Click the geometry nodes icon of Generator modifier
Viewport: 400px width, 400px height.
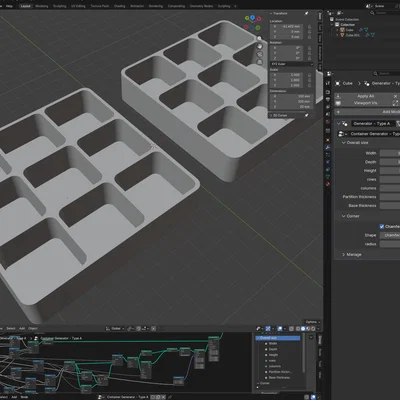point(345,124)
